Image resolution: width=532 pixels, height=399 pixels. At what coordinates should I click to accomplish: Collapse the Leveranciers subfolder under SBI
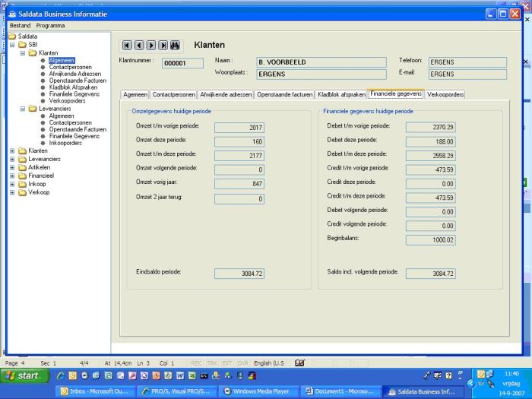22,109
